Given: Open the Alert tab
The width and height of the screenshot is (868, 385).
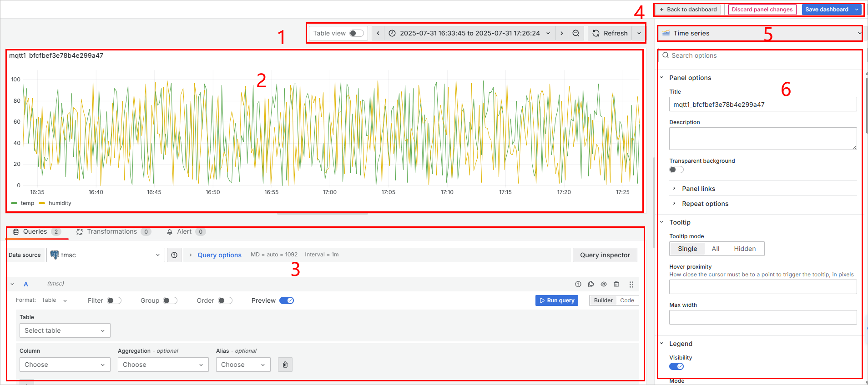Looking at the screenshot, I should pyautogui.click(x=184, y=232).
